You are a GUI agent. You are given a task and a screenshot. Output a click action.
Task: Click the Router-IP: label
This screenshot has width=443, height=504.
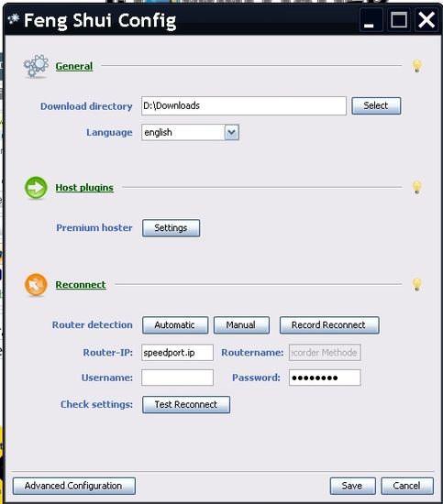pos(108,353)
